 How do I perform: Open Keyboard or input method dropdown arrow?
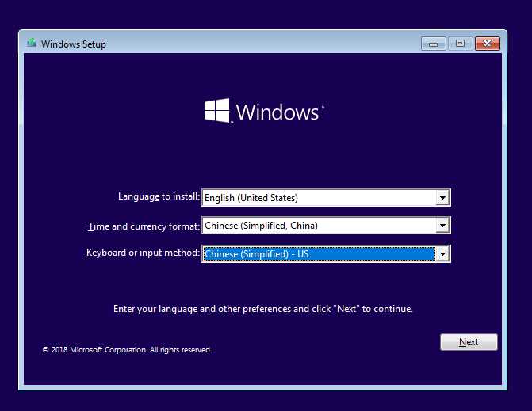tap(442, 253)
